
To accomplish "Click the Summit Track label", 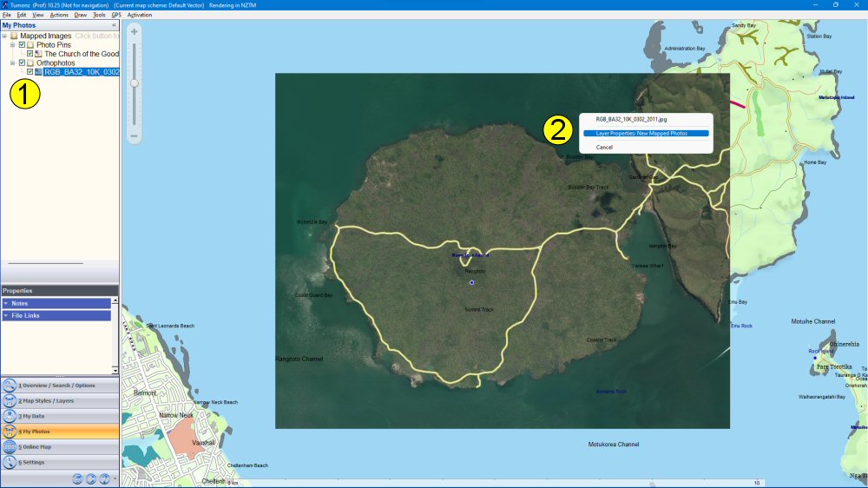I will pyautogui.click(x=479, y=310).
